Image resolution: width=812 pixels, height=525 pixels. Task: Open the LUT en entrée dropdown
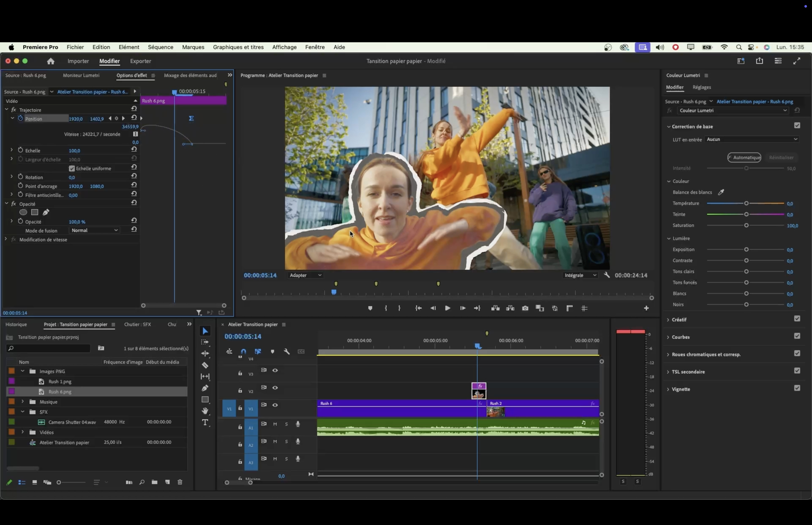(x=752, y=139)
